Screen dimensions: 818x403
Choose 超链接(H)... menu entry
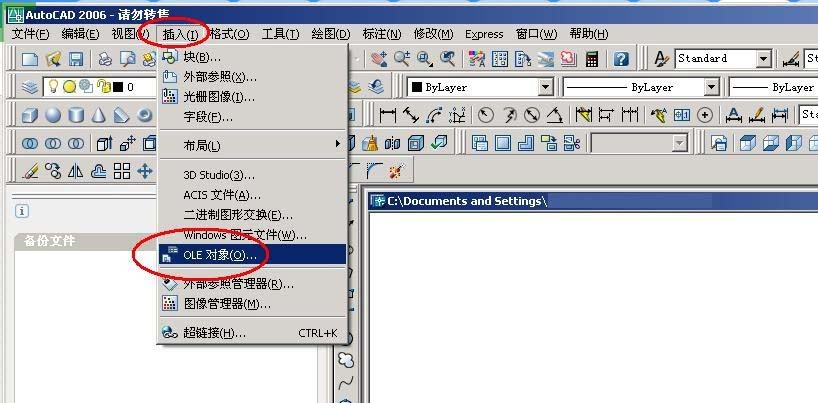pos(252,333)
